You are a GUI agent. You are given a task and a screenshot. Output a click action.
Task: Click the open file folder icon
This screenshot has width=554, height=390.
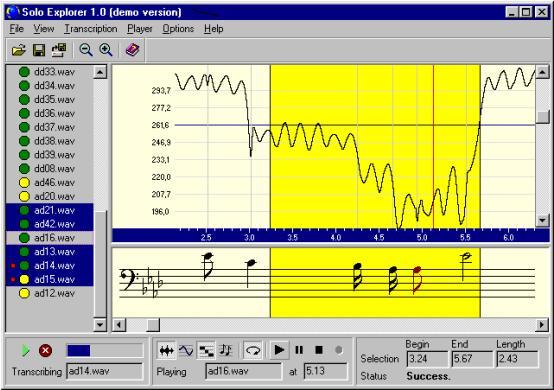coord(19,50)
